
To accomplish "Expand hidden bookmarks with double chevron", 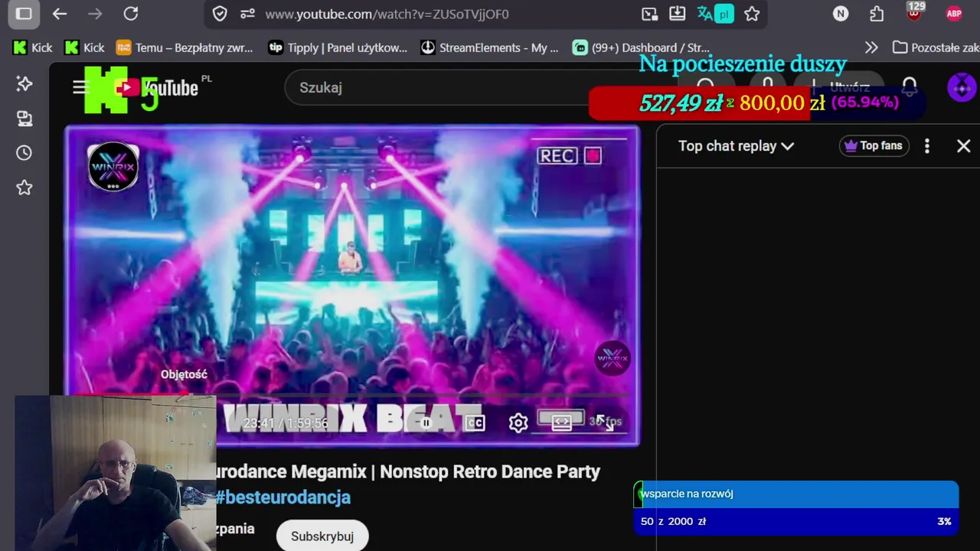I will [x=871, y=47].
